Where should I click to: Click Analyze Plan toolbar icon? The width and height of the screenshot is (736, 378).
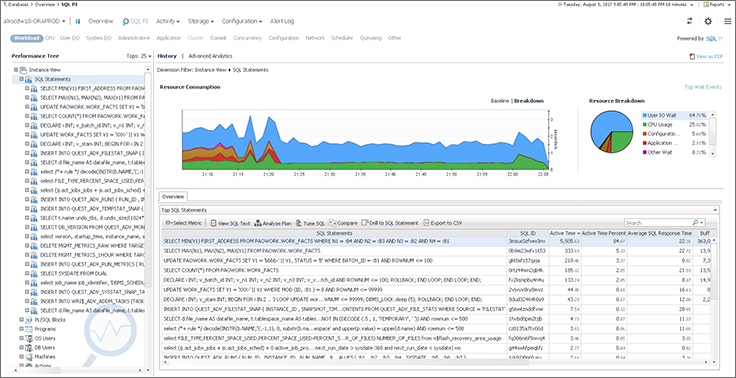(258, 223)
